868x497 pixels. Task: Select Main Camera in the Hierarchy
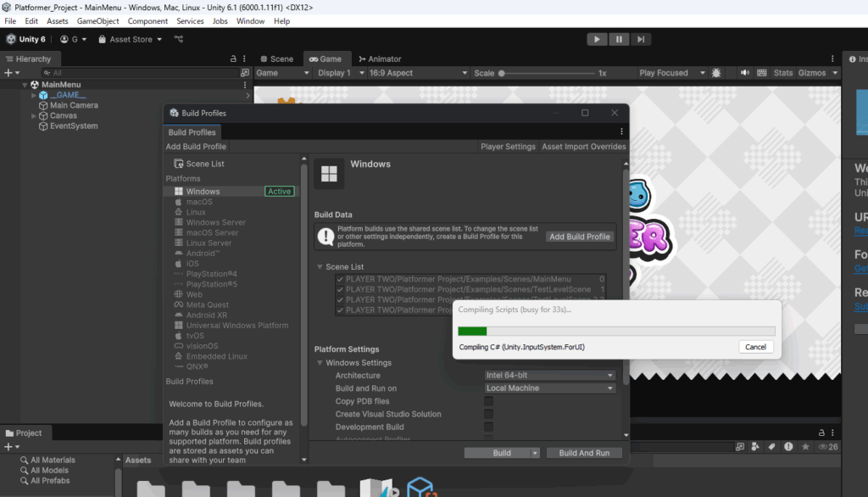pos(74,105)
